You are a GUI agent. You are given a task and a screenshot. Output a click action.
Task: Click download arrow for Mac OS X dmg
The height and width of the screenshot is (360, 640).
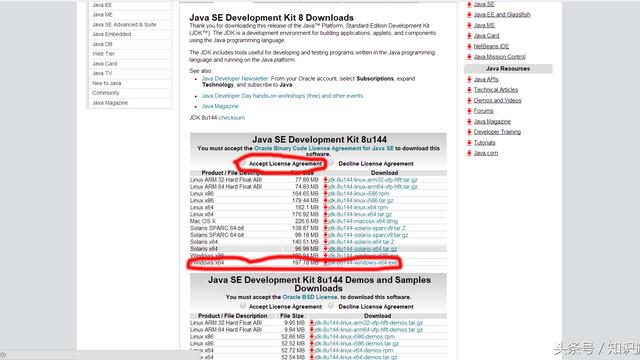click(x=325, y=221)
